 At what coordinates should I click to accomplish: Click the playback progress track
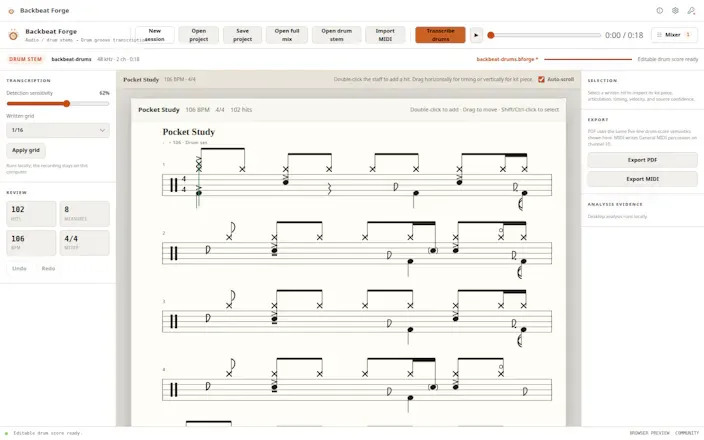click(x=546, y=35)
